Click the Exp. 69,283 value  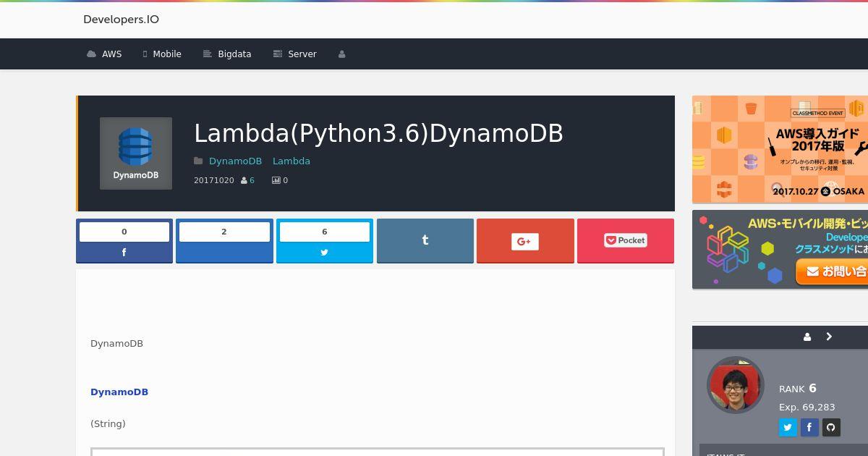807,408
